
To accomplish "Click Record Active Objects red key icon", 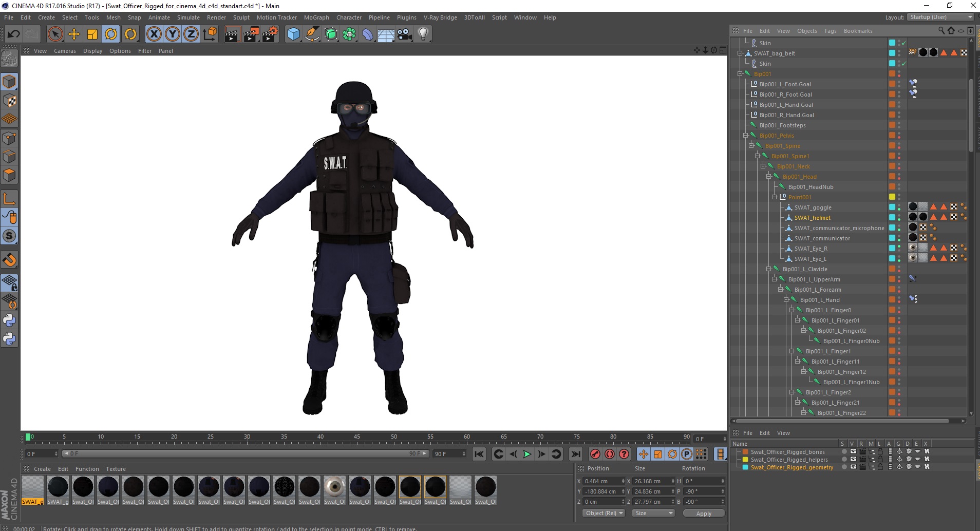I will 595,454.
